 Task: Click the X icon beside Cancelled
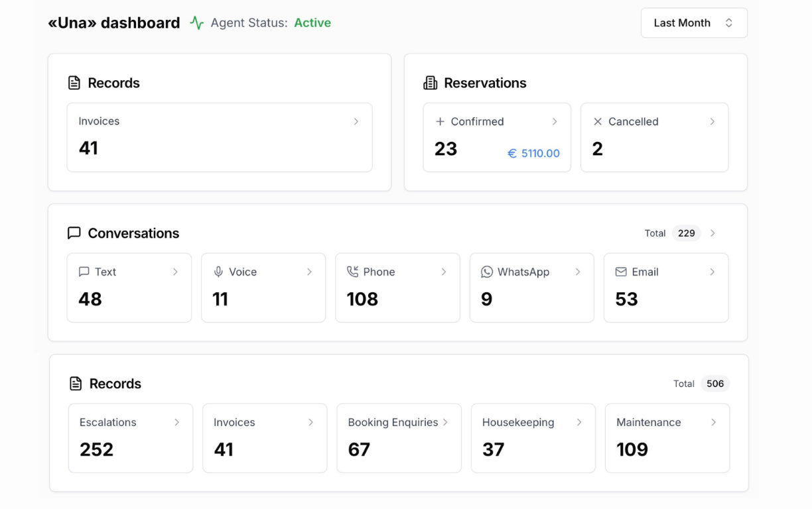pos(598,121)
